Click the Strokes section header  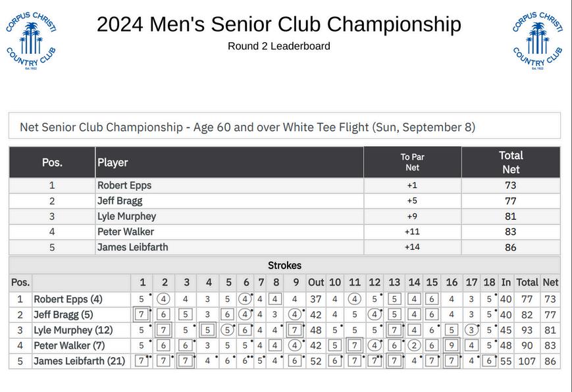pyautogui.click(x=284, y=266)
